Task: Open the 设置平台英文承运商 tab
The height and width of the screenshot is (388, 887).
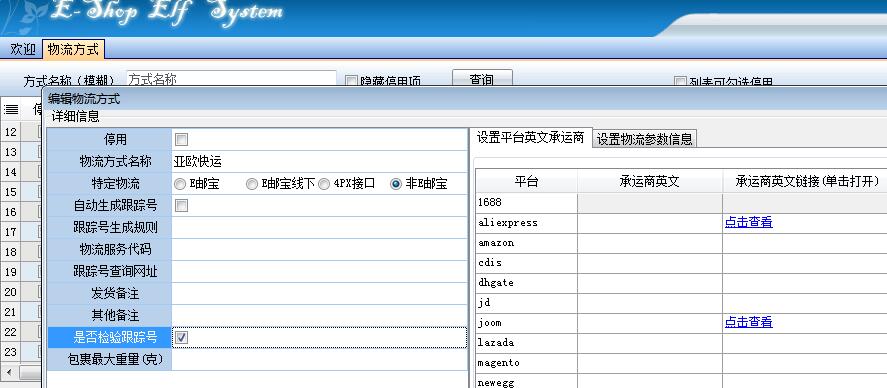Action: tap(530, 137)
